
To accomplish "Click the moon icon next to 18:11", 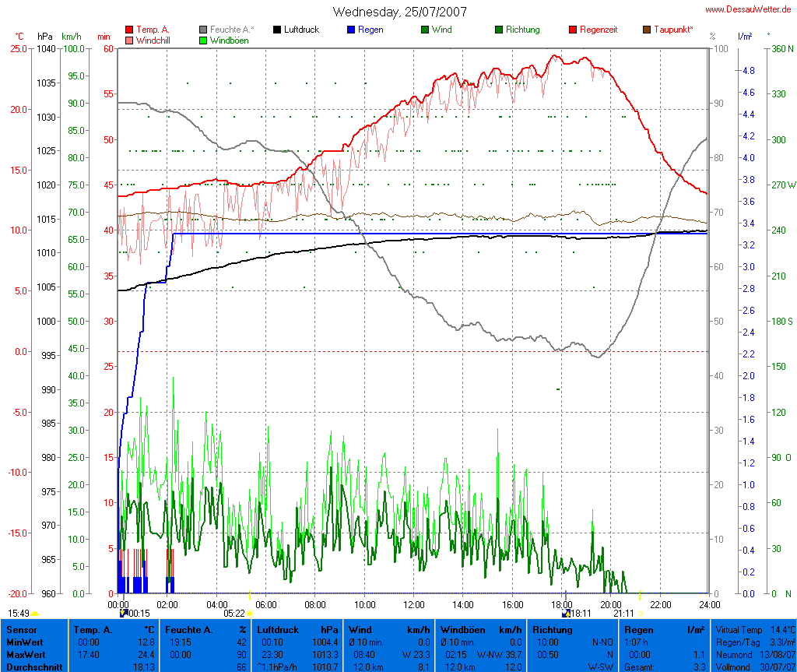I will coord(566,613).
